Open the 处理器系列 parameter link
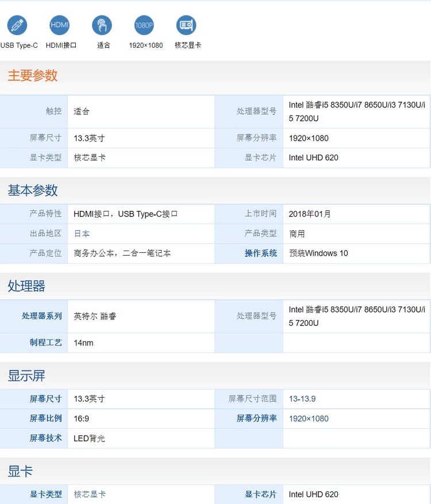Viewport: 431px width, 504px height. [x=42, y=316]
